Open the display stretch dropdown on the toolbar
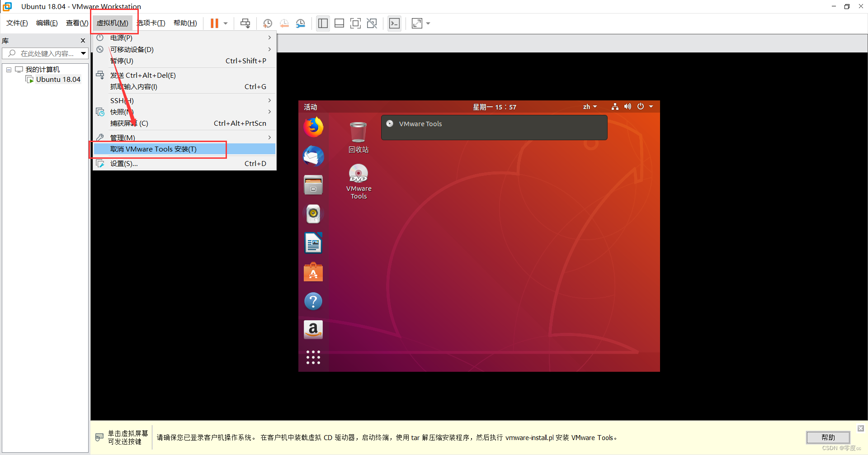868x455 pixels. (x=428, y=23)
